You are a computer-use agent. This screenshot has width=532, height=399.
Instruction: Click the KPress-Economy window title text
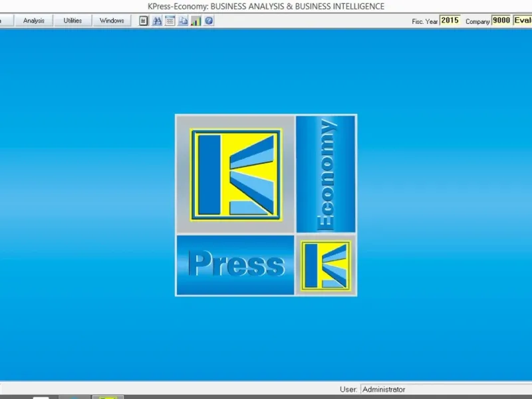click(x=266, y=7)
